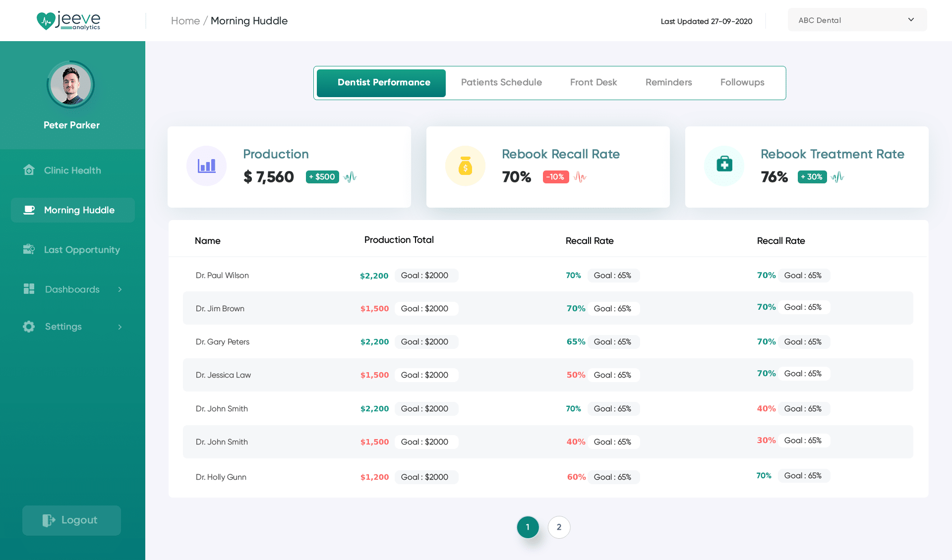The image size is (952, 560).
Task: Click the Rebook Recall money bag icon
Action: 465,166
